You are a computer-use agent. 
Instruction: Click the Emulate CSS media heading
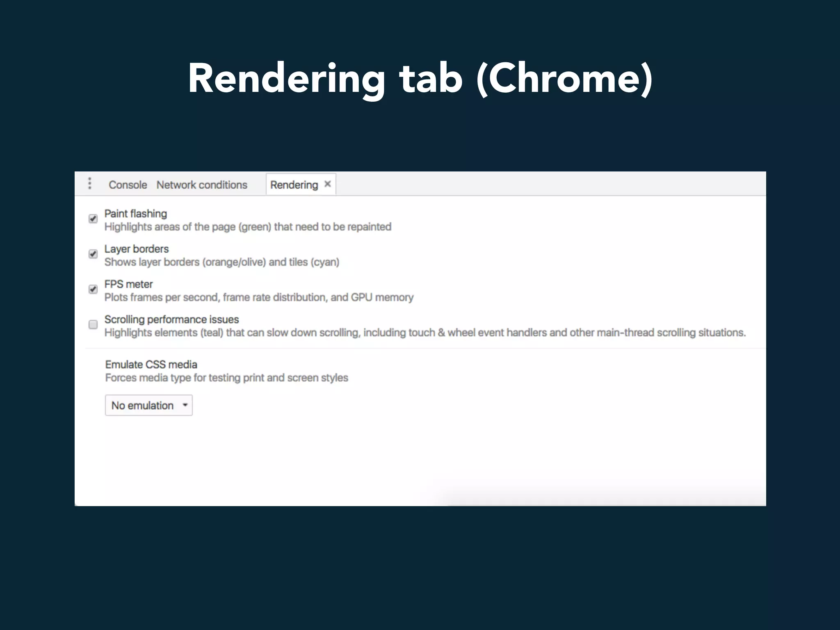pyautogui.click(x=151, y=365)
